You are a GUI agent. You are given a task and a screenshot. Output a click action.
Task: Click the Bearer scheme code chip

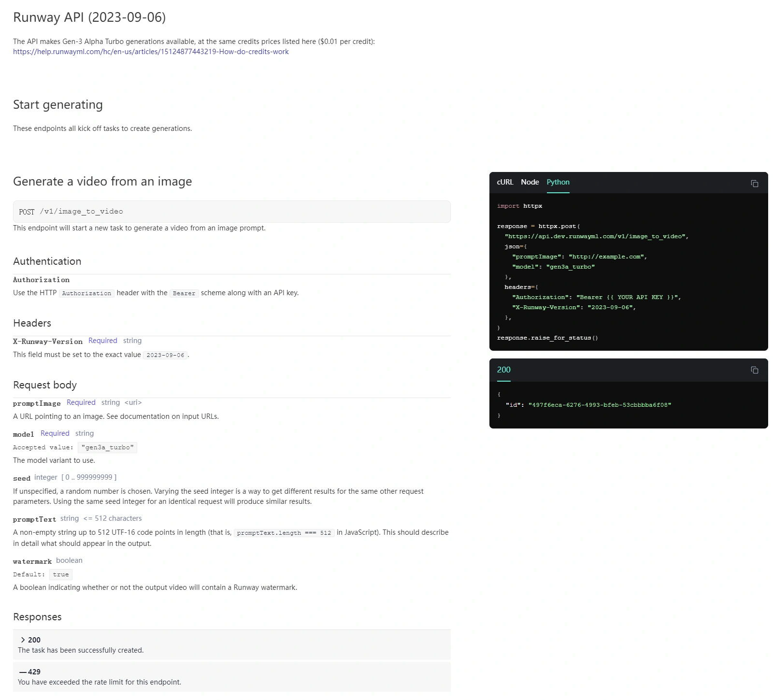point(184,293)
